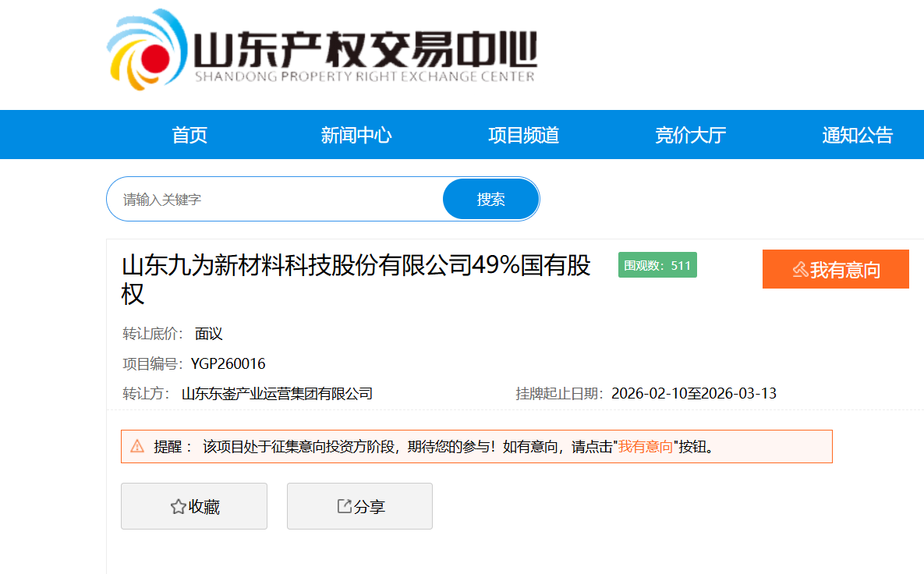Click transferor name 山东东崟产业运营集团有限公司

coord(277,394)
